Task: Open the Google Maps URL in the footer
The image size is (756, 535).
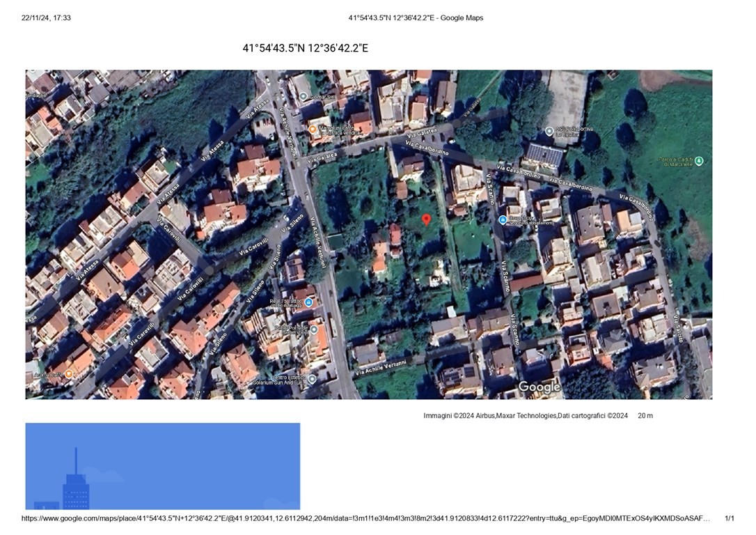Action: point(365,518)
